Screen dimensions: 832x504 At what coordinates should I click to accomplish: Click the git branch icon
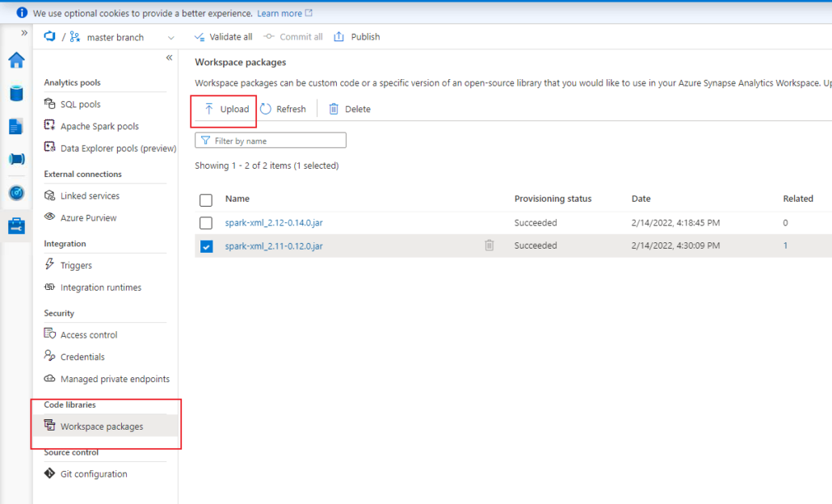75,36
